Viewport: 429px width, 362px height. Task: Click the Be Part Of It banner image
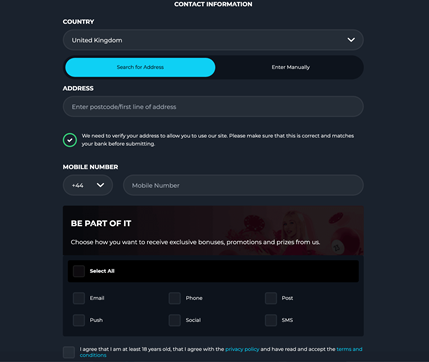point(213,231)
